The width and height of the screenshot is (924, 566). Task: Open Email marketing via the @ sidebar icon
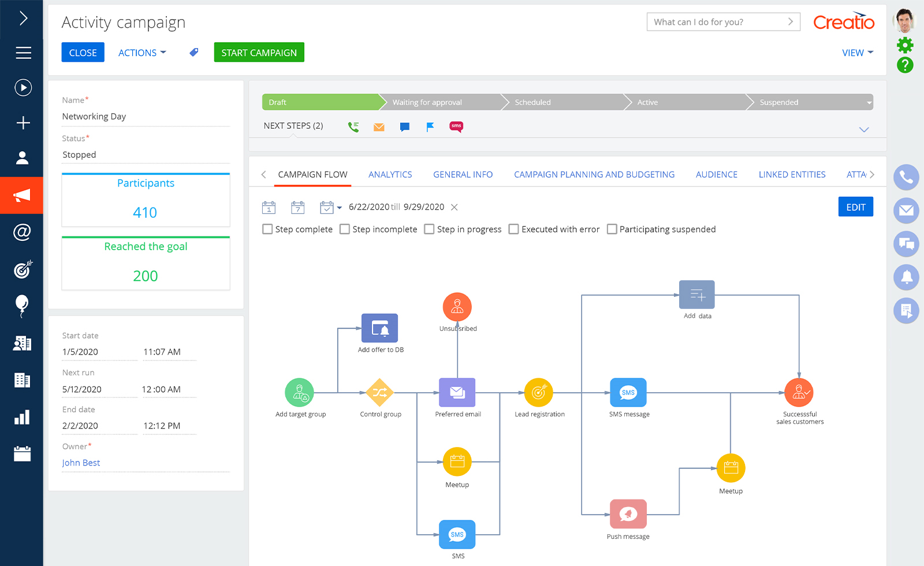[x=21, y=232]
